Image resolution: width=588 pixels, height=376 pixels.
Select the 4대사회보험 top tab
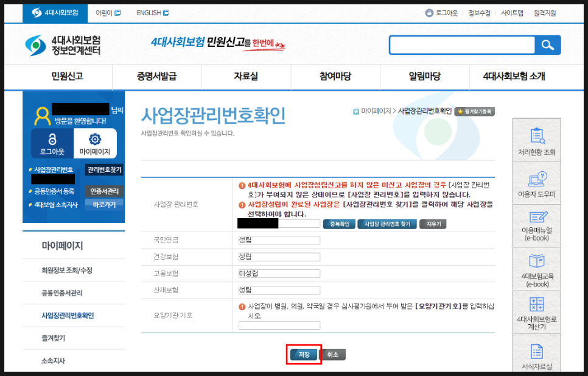click(x=55, y=13)
